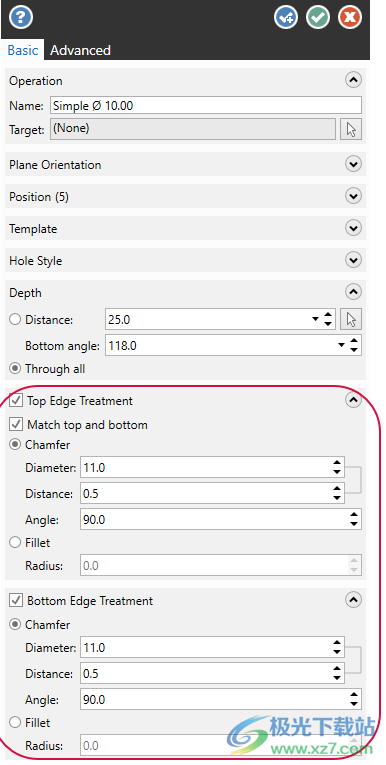Screen dimensions: 386x765
Task: Click the Target selection cursor icon
Action: click(351, 129)
